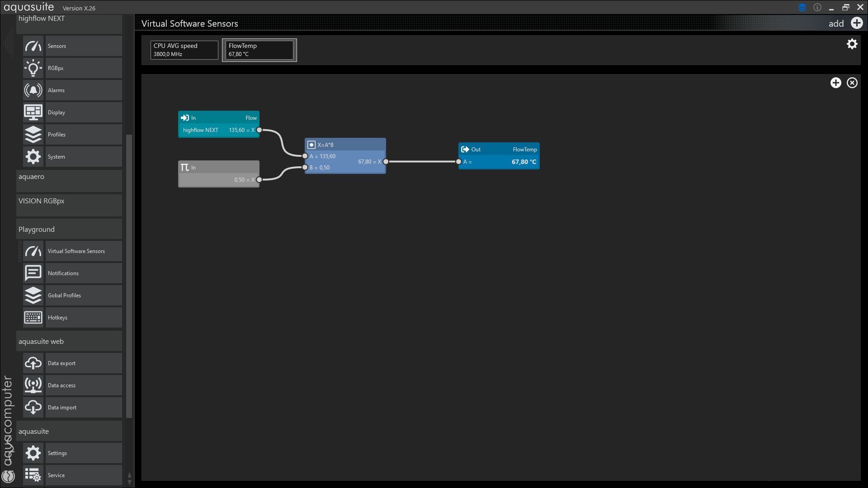Open the highflow NEXT Sensors gauge icon
This screenshot has width=868, height=488.
tap(33, 46)
